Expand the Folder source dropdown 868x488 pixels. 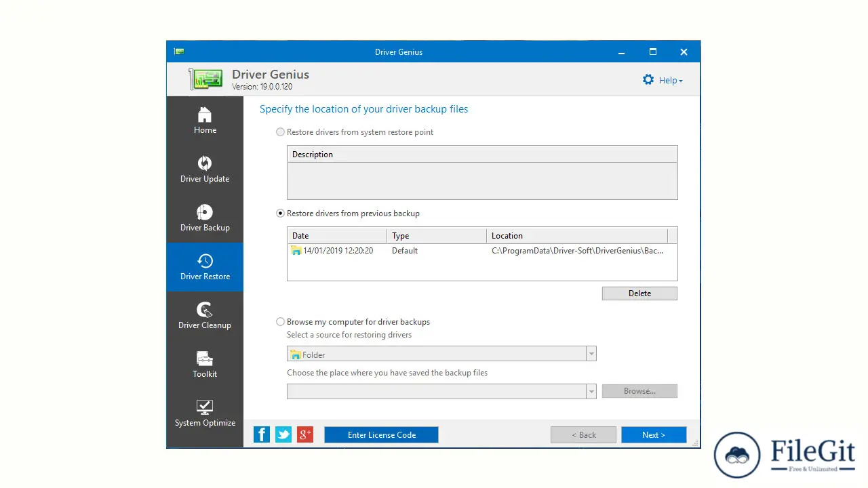point(591,354)
